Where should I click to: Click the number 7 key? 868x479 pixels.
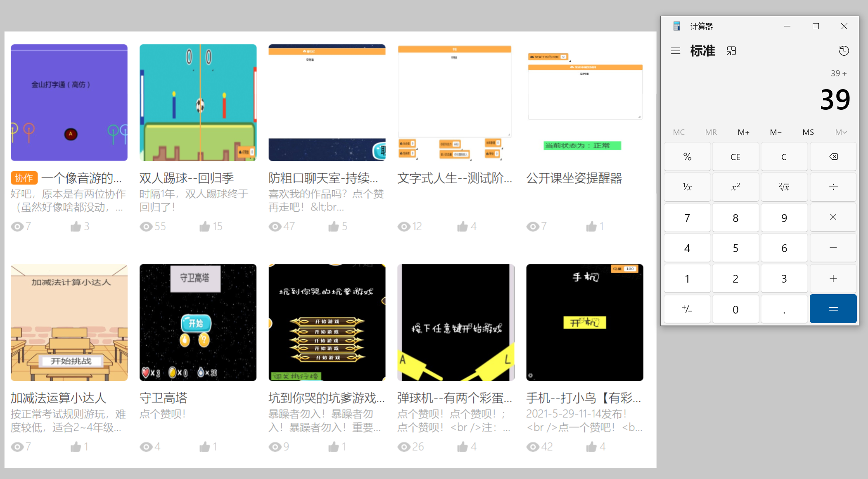coord(687,217)
